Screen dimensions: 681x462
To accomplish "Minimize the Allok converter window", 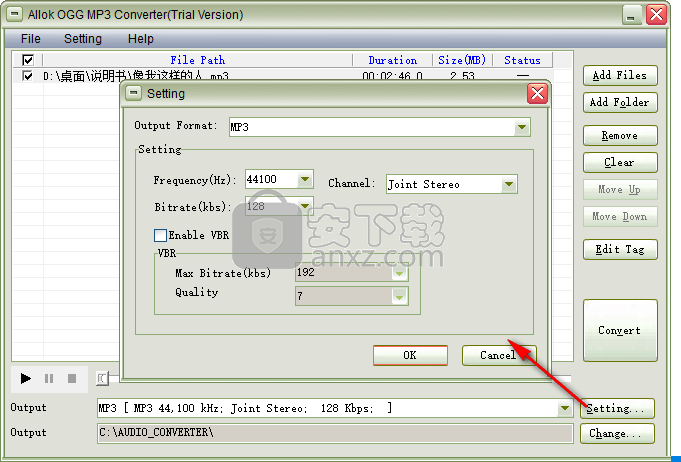I will tap(631, 15).
